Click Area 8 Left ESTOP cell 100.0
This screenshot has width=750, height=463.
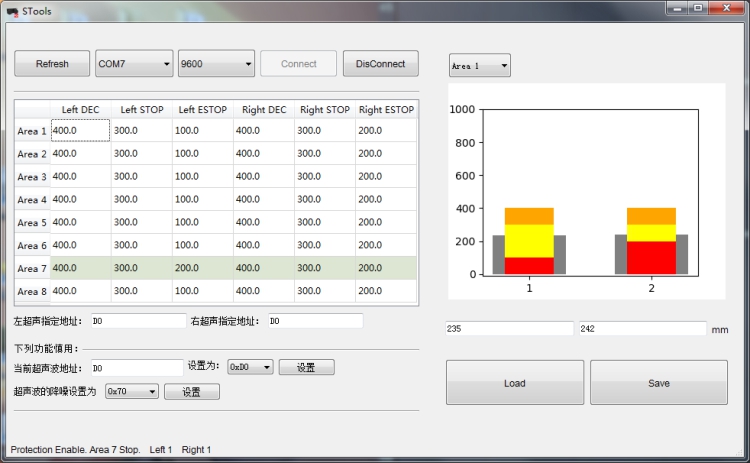[x=203, y=291]
